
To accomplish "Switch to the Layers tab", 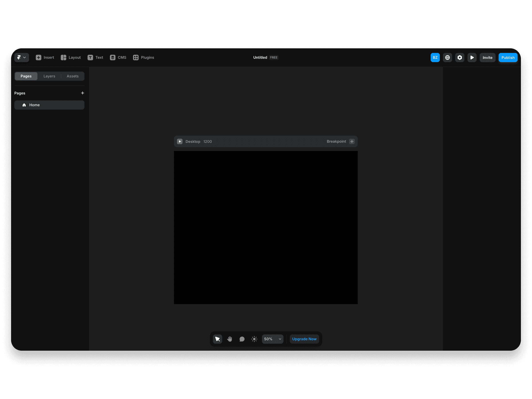I will coord(49,76).
